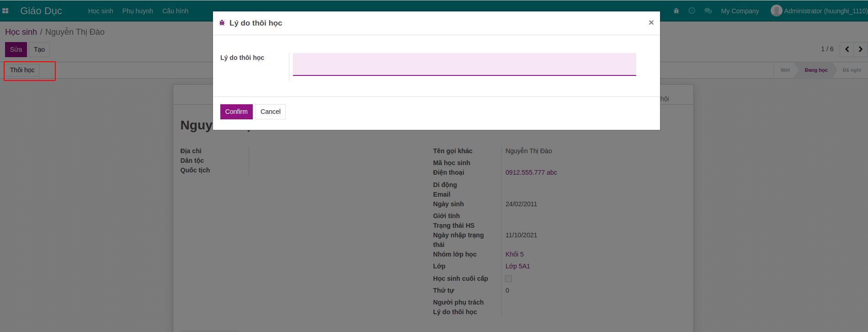Open the apps grid menu icon
The height and width of the screenshot is (332, 868).
[x=5, y=11]
